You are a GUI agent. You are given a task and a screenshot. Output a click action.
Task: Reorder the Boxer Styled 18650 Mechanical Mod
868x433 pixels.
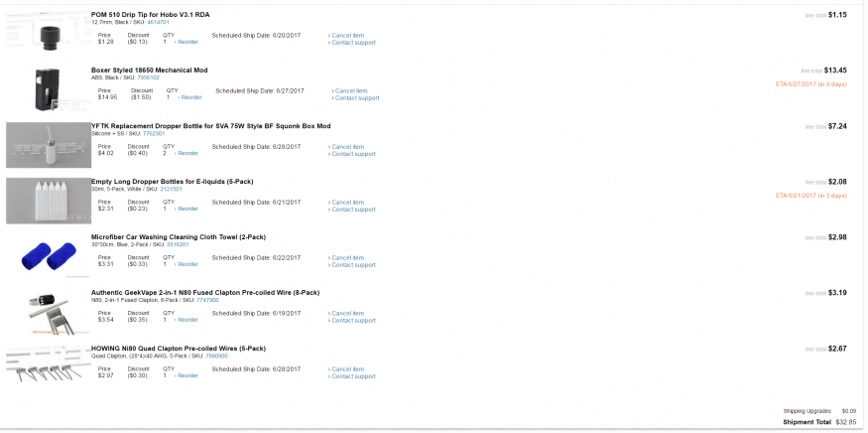tap(190, 97)
